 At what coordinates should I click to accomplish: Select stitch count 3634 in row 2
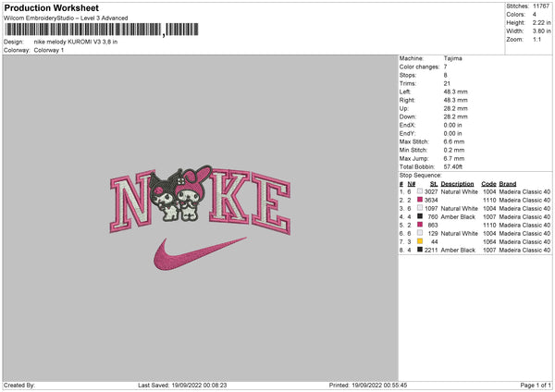coord(431,201)
